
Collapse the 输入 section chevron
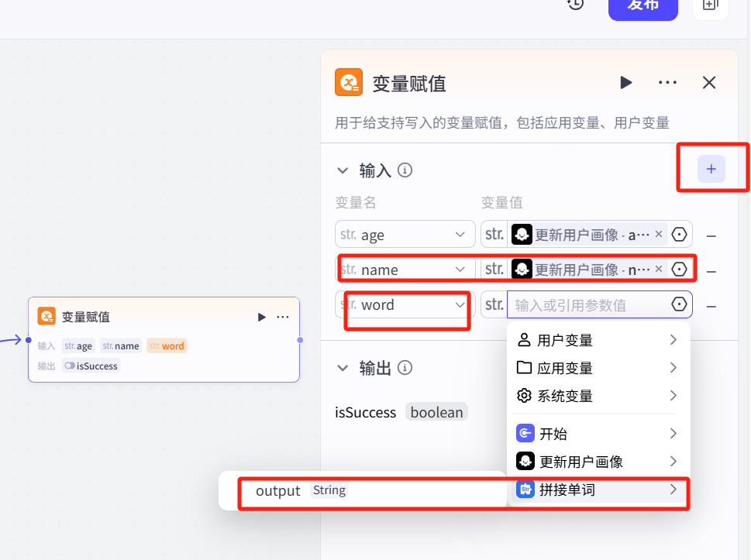click(343, 170)
